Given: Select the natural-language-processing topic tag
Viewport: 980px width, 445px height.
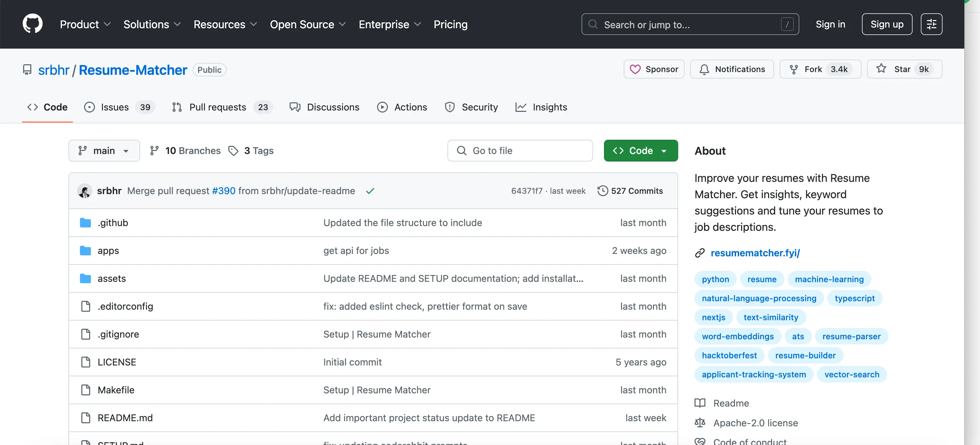Looking at the screenshot, I should tap(759, 298).
